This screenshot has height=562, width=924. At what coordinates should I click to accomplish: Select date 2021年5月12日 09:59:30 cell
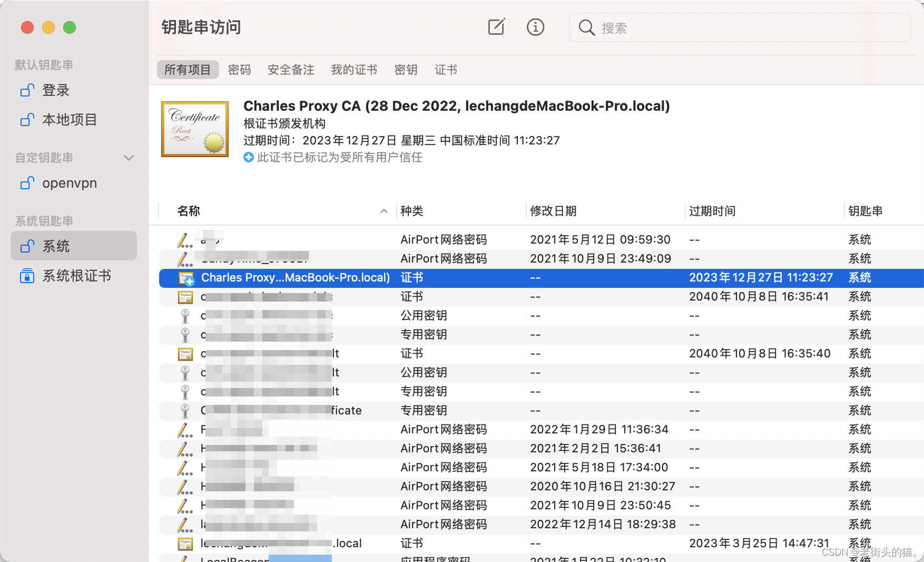pos(600,240)
